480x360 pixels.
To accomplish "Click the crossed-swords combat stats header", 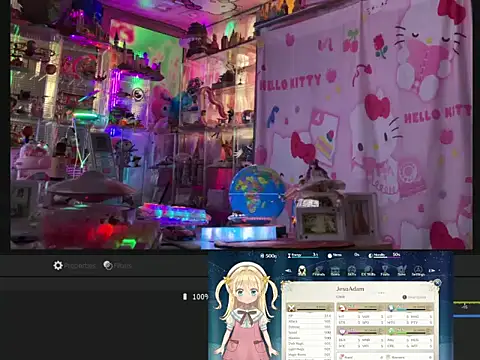I will [310, 308].
